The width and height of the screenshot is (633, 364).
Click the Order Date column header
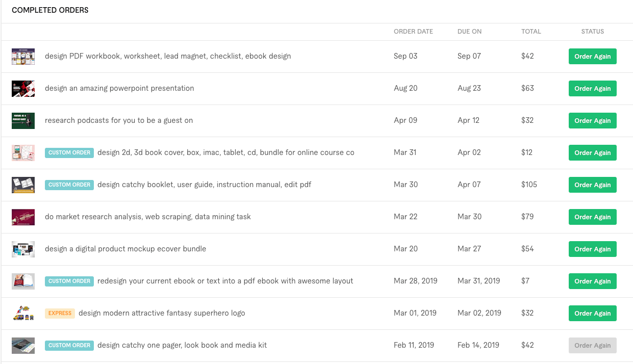[x=413, y=32]
